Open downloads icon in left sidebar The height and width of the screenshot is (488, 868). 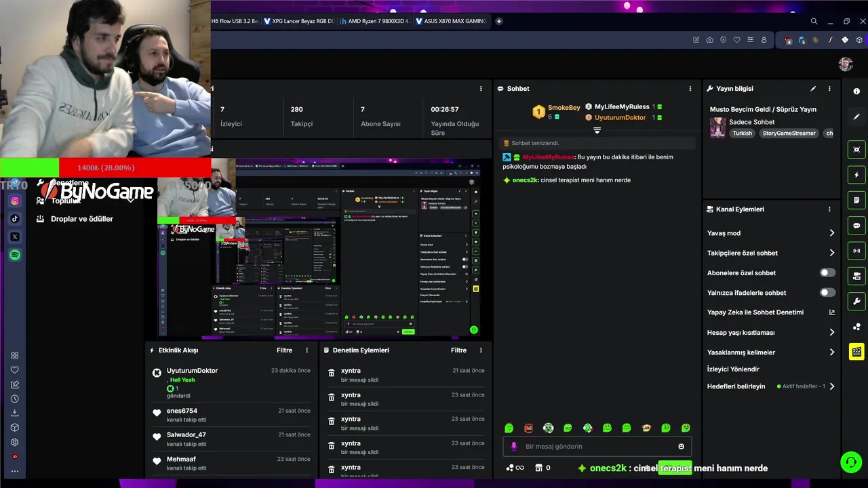tap(15, 413)
